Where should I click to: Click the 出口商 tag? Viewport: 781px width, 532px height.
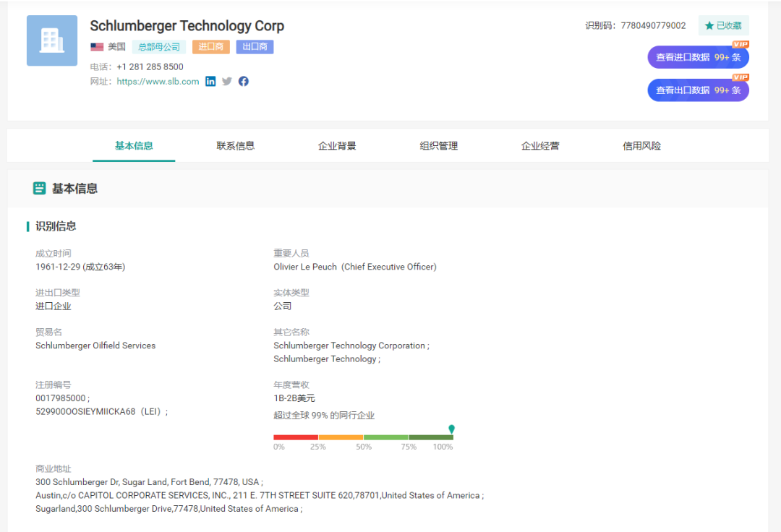tap(255, 47)
